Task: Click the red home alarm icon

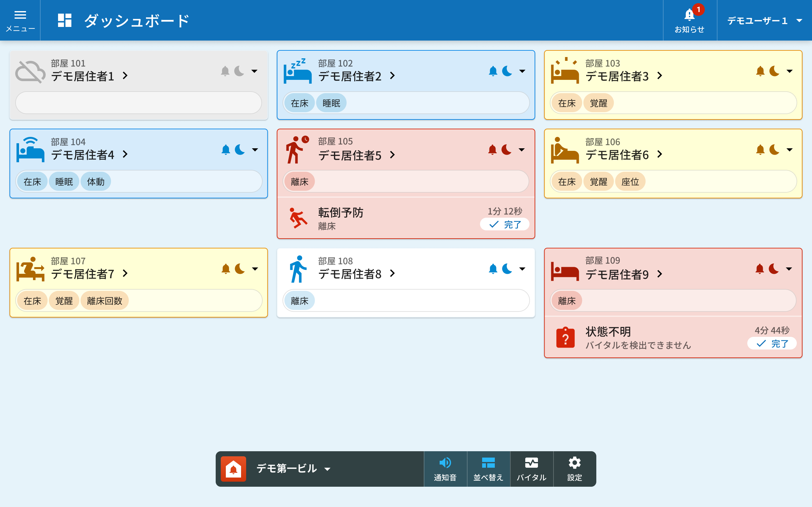Action: [233, 469]
